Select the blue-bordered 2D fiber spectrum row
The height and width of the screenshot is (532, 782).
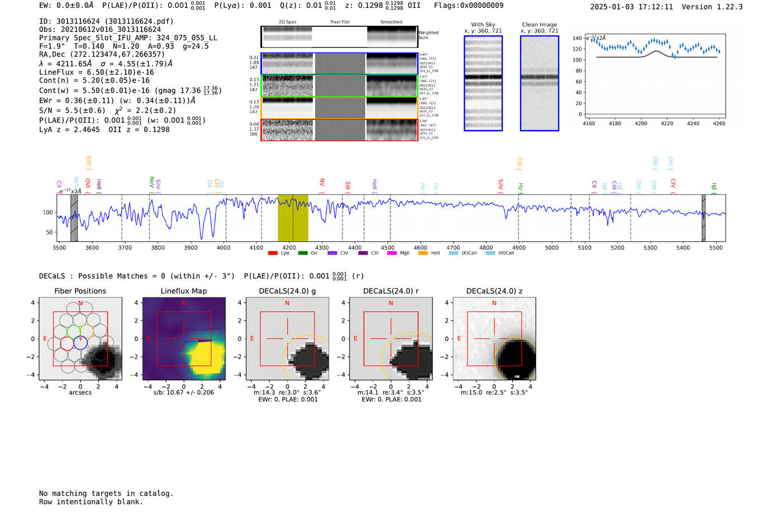[x=339, y=64]
